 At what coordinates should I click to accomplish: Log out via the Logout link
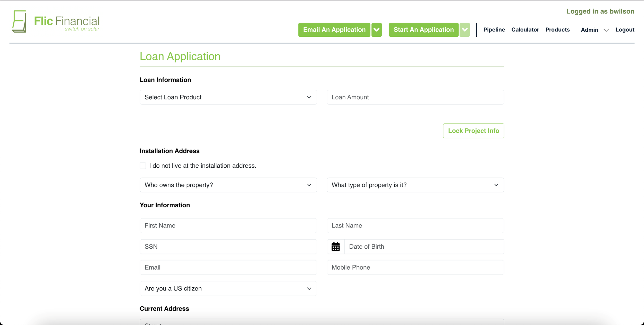click(x=625, y=30)
